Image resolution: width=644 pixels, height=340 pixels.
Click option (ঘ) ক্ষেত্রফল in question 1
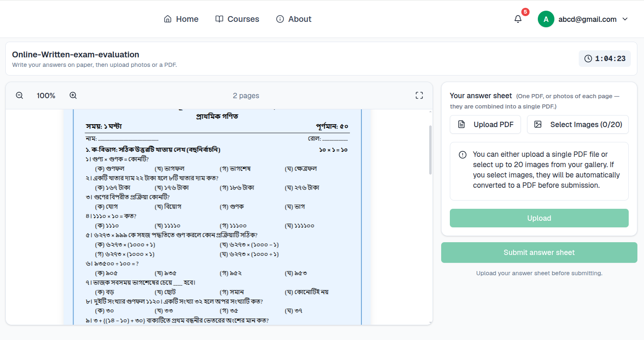(x=301, y=169)
